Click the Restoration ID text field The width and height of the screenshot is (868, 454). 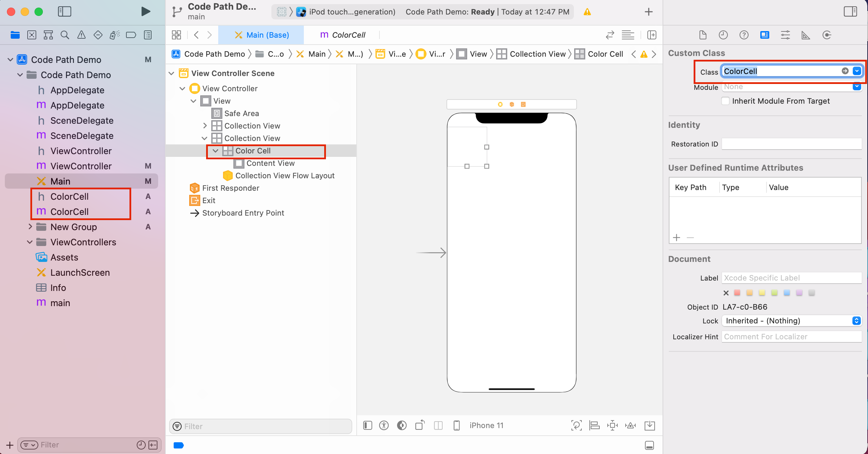(x=791, y=144)
